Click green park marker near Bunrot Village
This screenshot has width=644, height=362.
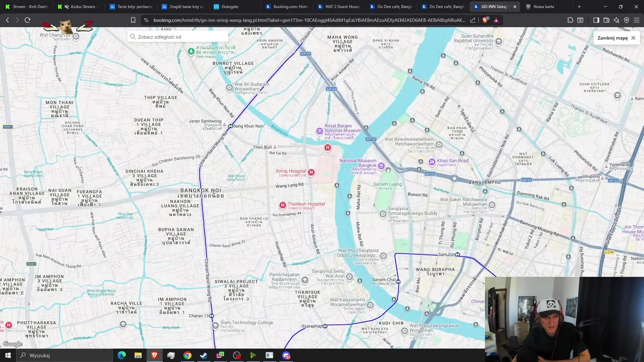click(x=191, y=51)
